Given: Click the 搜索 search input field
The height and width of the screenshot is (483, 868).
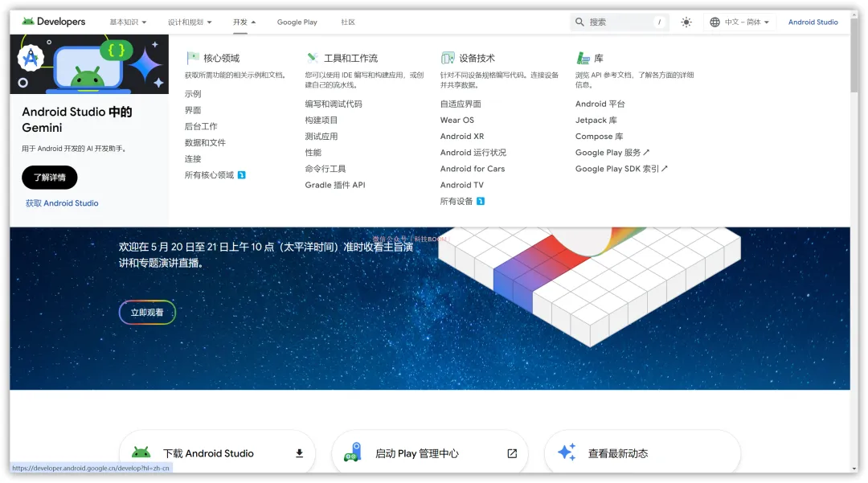Looking at the screenshot, I should coord(620,23).
